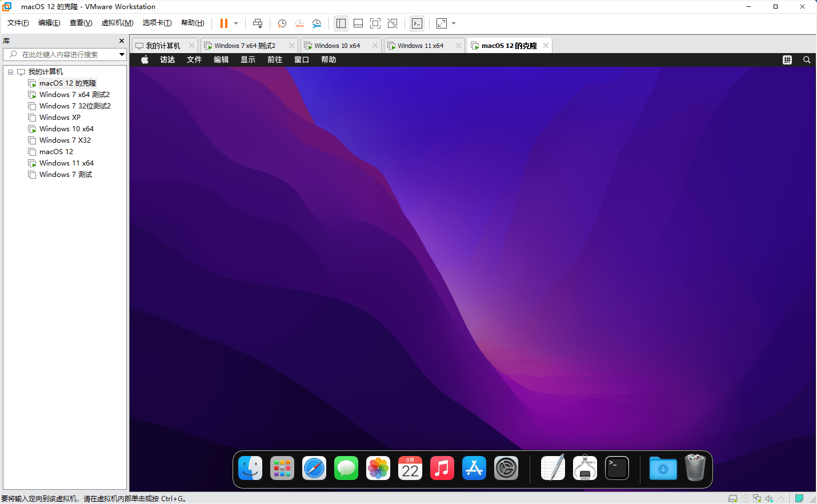
Task: Open Calendar from the Dock
Action: coord(410,469)
